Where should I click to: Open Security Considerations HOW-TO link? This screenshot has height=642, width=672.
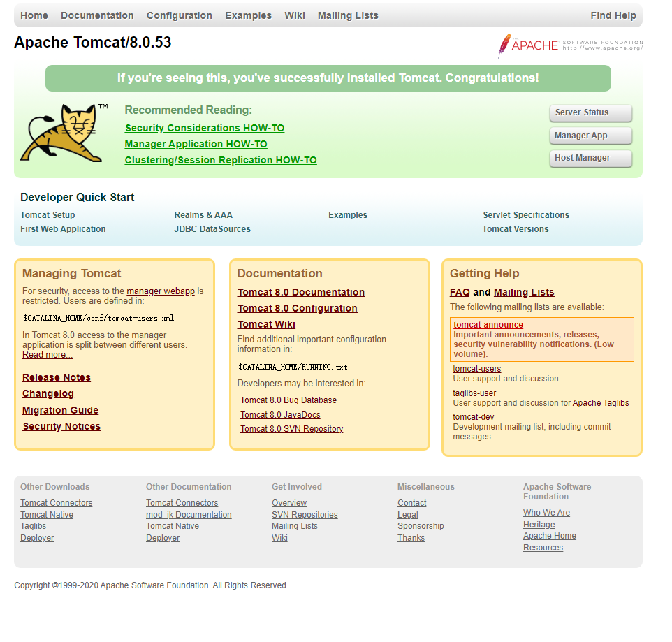(x=205, y=128)
